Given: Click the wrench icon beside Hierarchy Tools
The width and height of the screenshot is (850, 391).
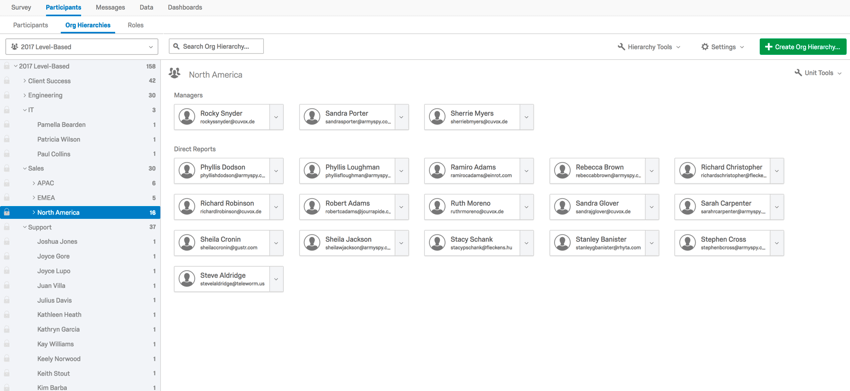Looking at the screenshot, I should [x=621, y=47].
